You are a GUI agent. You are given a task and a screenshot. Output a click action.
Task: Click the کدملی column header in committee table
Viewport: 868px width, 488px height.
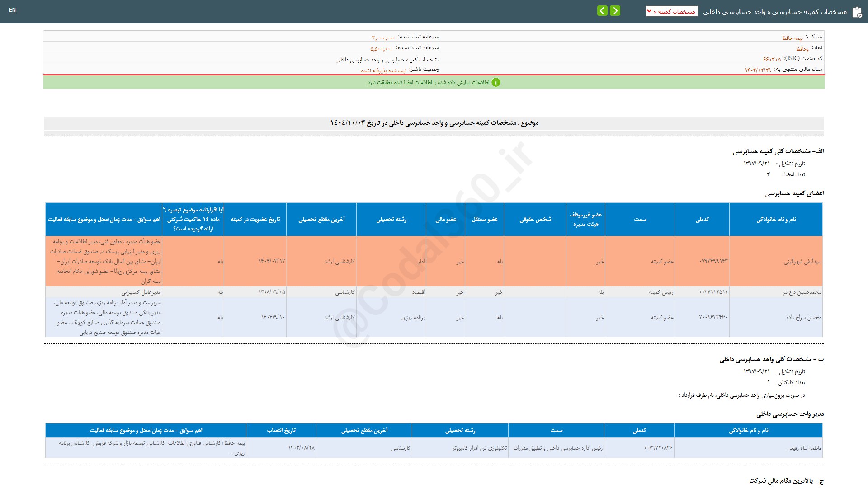pyautogui.click(x=702, y=219)
